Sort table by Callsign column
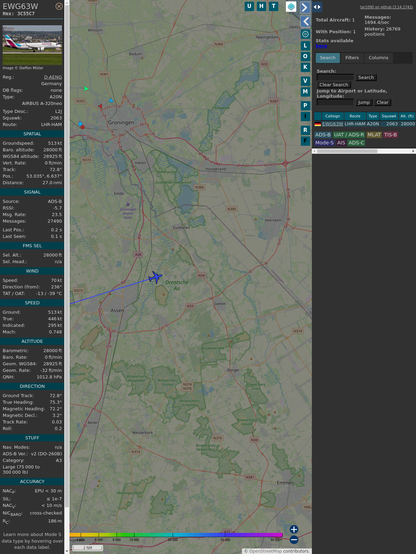Image resolution: width=416 pixels, height=554 pixels. tap(333, 116)
